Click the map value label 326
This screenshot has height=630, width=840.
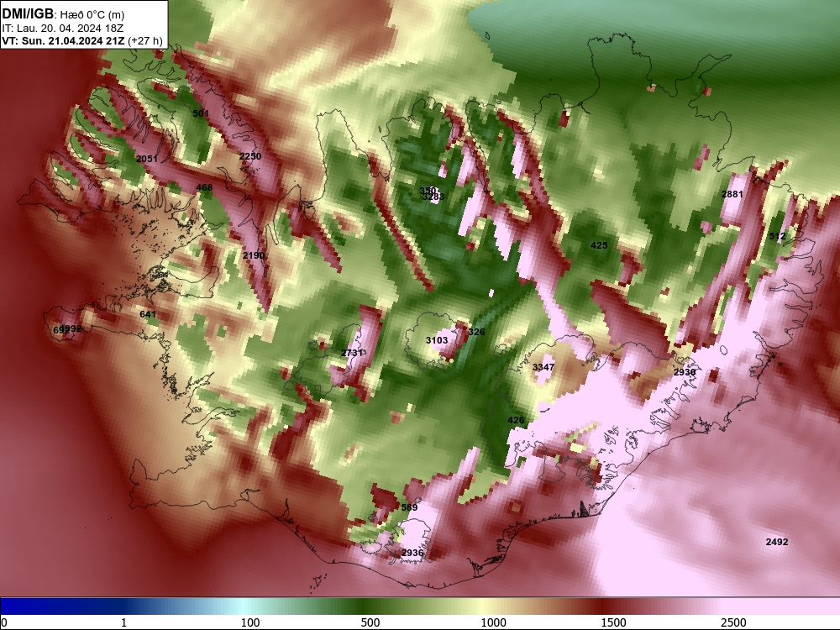tap(476, 332)
